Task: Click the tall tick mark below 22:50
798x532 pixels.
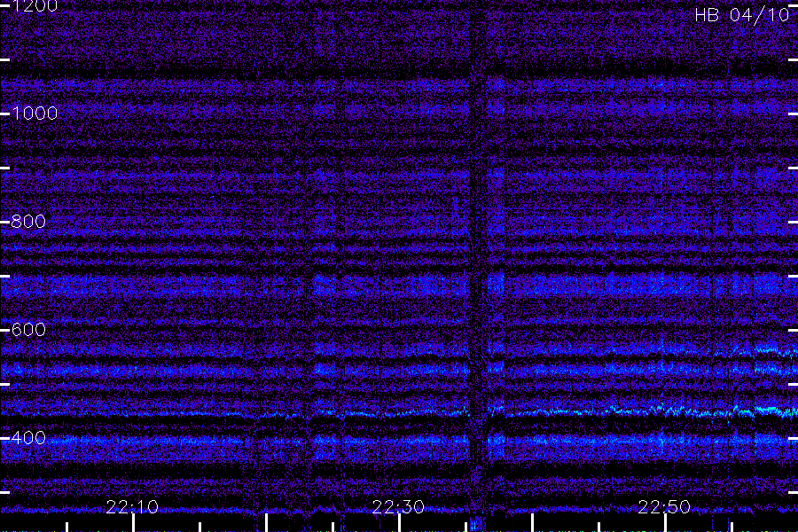Action: [666, 523]
